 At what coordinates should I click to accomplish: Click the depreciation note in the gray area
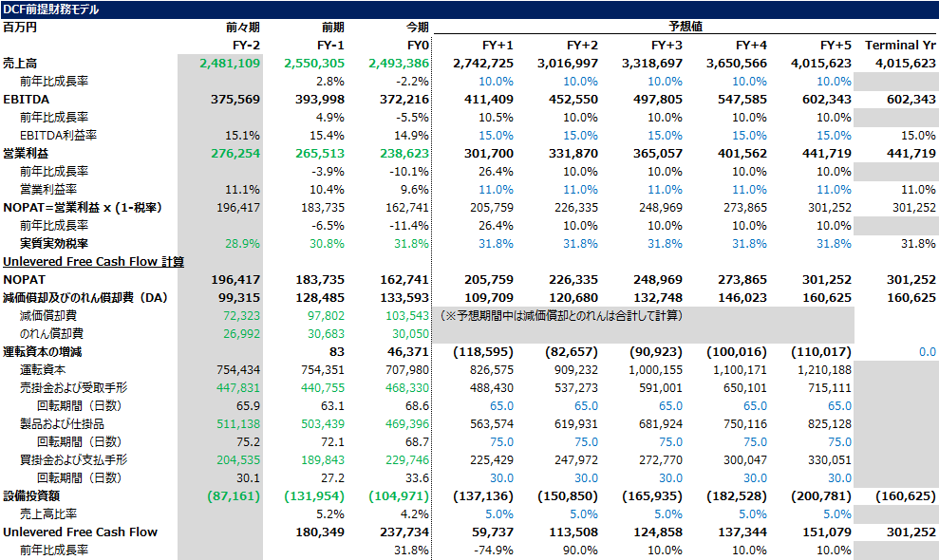pyautogui.click(x=561, y=316)
